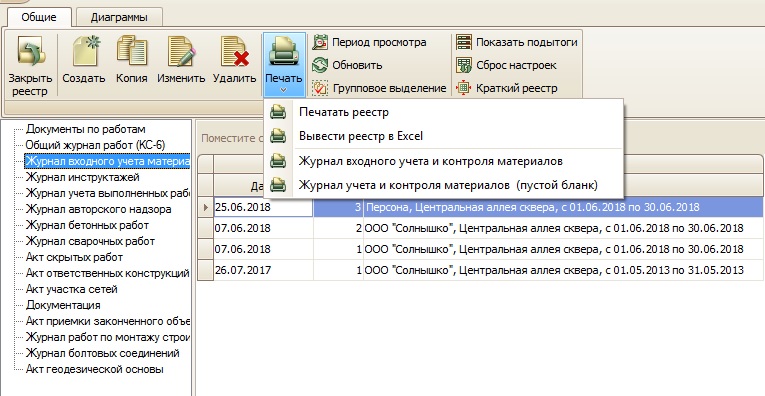Click the Краткий реестр label
765x396 pixels.
tap(517, 88)
